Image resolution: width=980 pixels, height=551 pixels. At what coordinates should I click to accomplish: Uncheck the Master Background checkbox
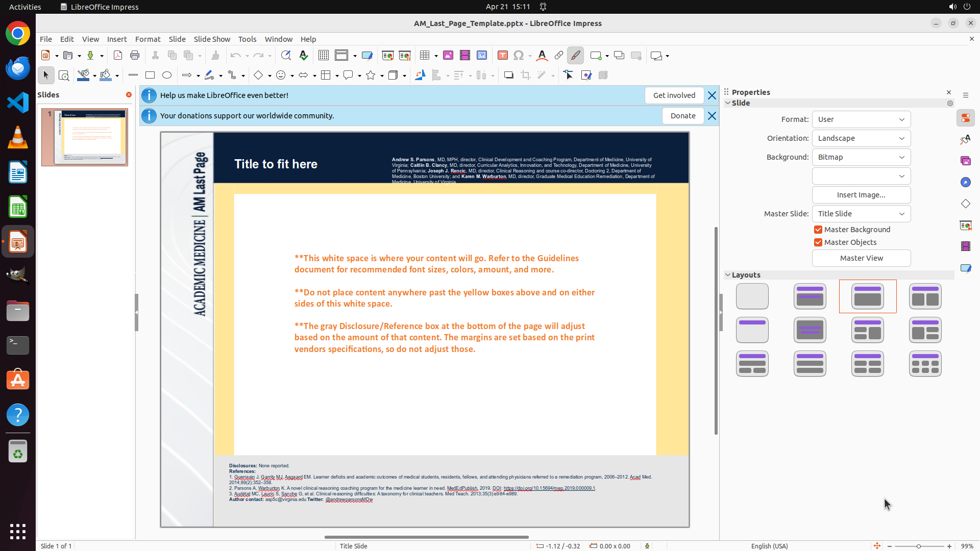pos(818,230)
